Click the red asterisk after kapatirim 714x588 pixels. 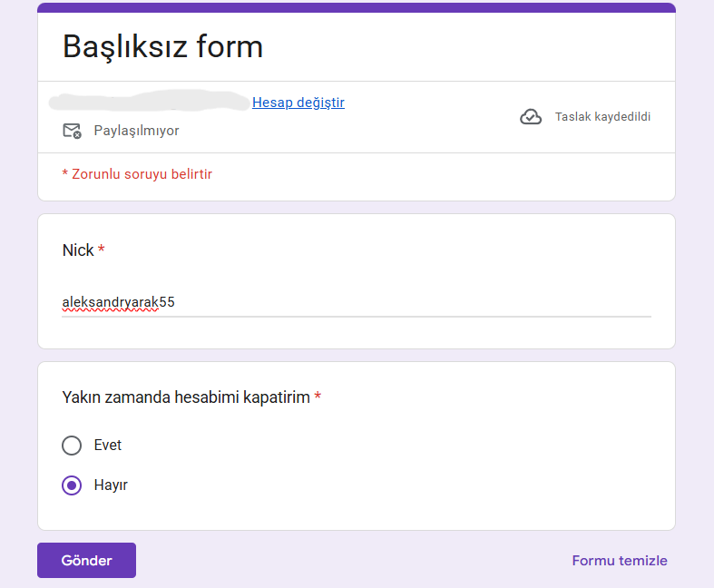click(318, 396)
